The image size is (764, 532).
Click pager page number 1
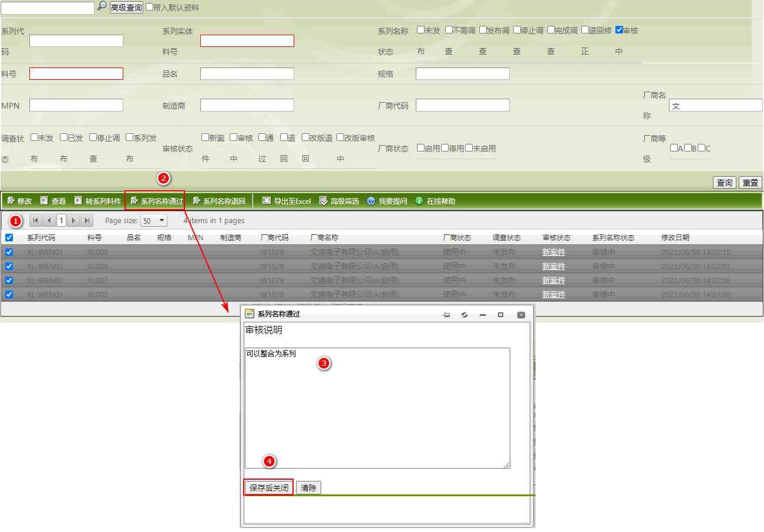tap(61, 220)
